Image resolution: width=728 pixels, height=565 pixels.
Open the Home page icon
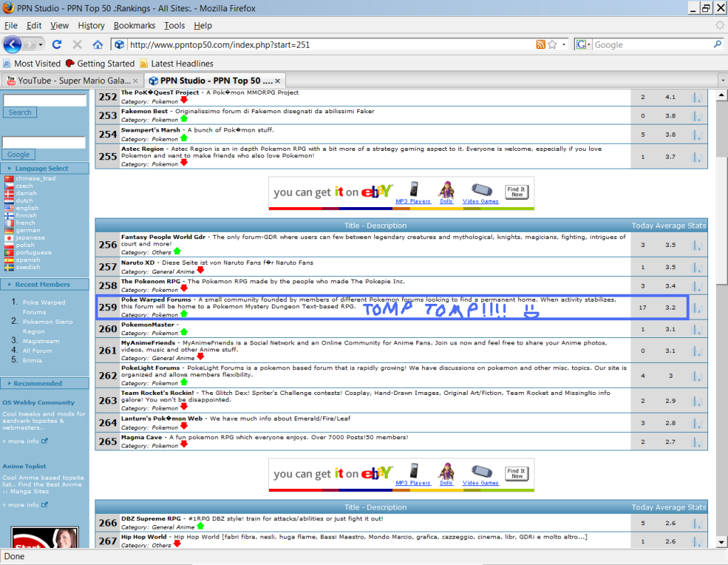[x=97, y=45]
